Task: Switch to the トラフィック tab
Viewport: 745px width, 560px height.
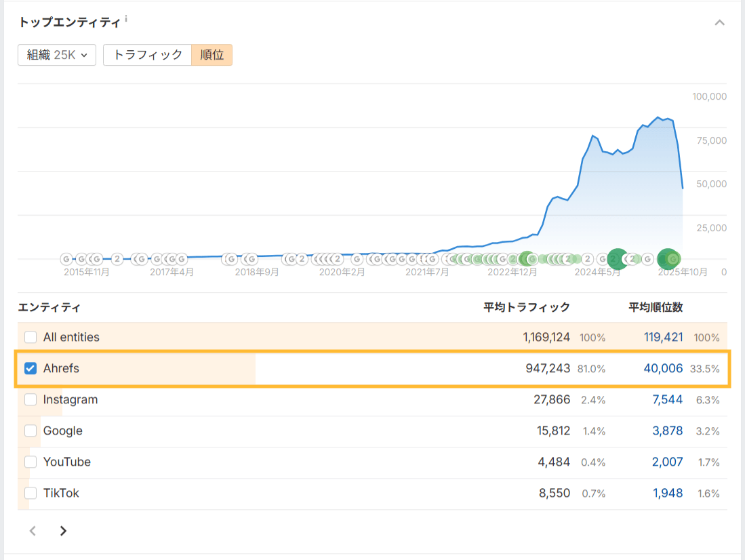Action: (147, 55)
